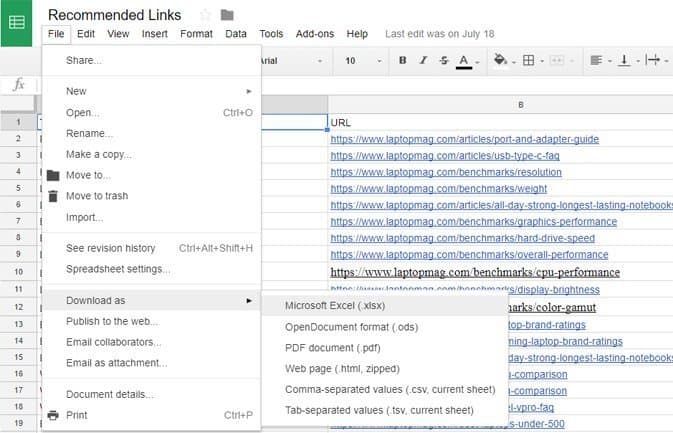Screen dimensions: 673x433
Task: Open the usb-type-c-faq link
Action: [445, 155]
